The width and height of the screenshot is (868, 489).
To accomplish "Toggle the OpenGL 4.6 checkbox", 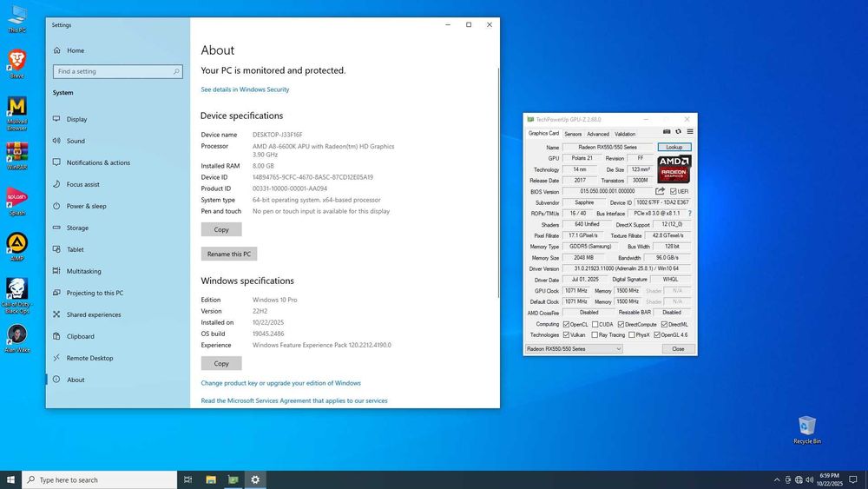I will (x=656, y=335).
